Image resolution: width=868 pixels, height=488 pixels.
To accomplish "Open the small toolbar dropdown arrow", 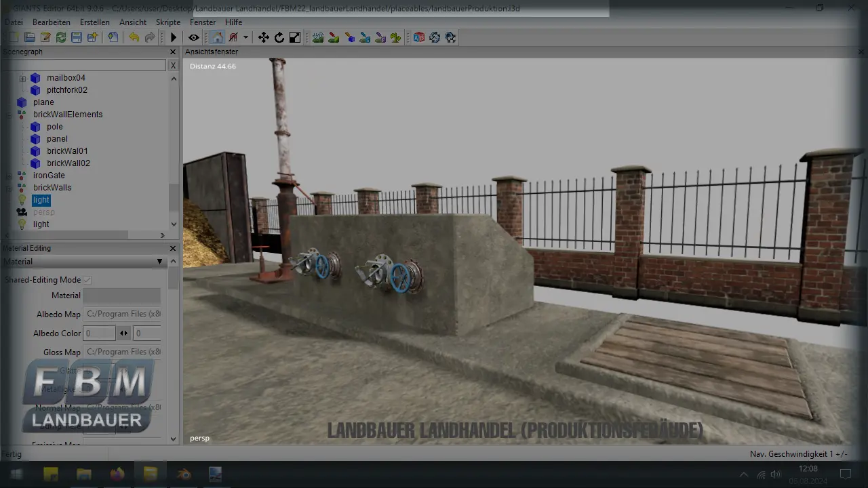I will click(245, 37).
